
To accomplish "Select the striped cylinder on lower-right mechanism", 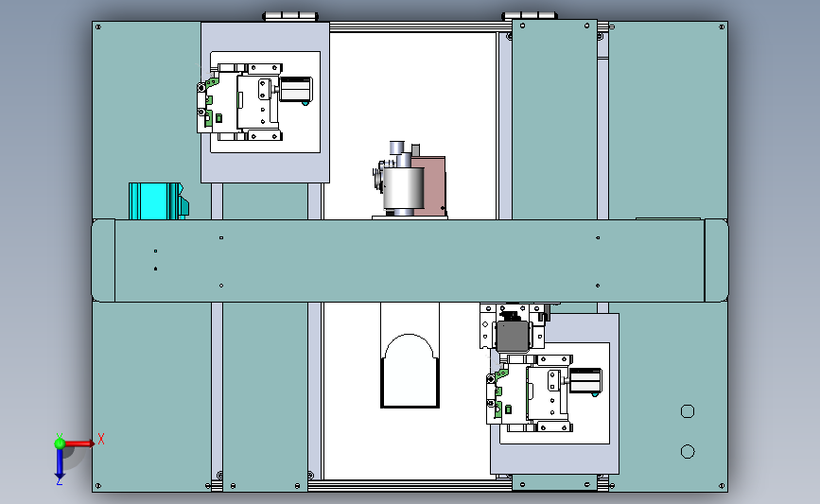I will [x=585, y=380].
